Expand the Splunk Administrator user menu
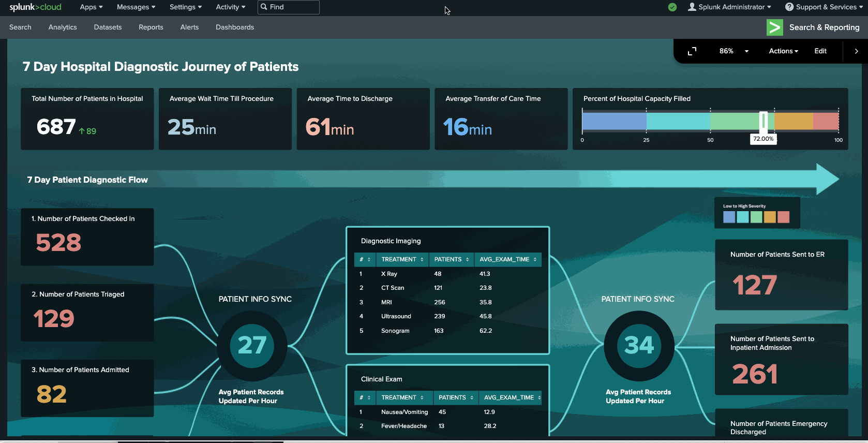Image resolution: width=868 pixels, height=443 pixels. 729,7
